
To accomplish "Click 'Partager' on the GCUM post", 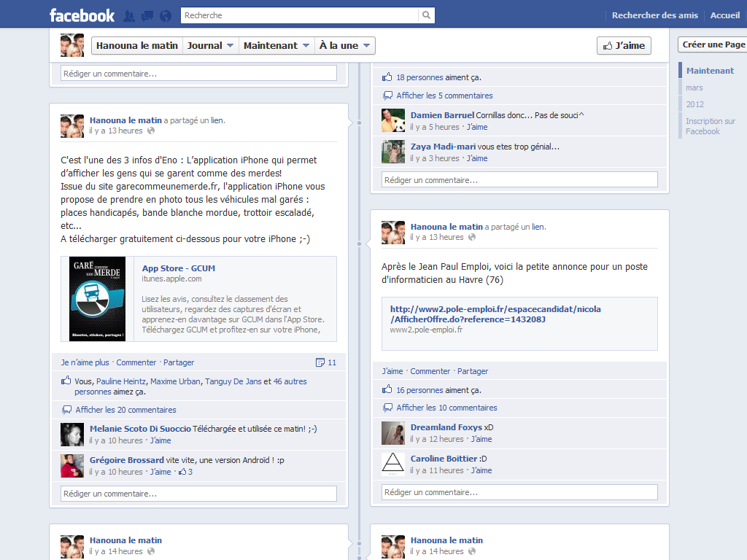I will coord(179,362).
